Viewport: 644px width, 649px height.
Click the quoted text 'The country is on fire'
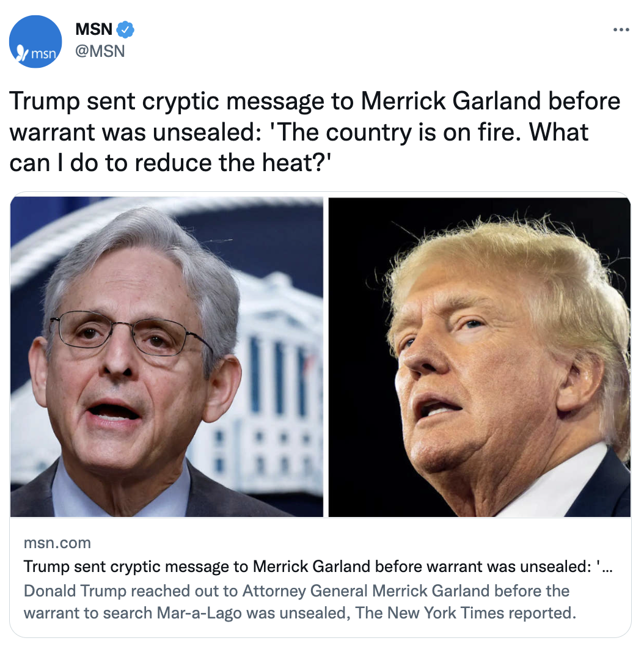click(x=395, y=132)
